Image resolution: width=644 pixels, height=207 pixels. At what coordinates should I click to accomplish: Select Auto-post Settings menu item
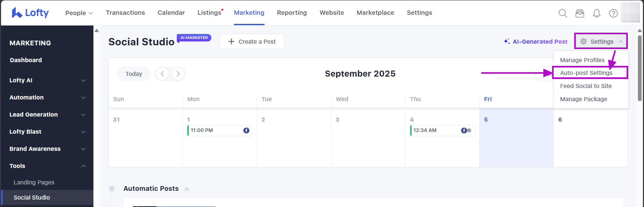tap(586, 73)
